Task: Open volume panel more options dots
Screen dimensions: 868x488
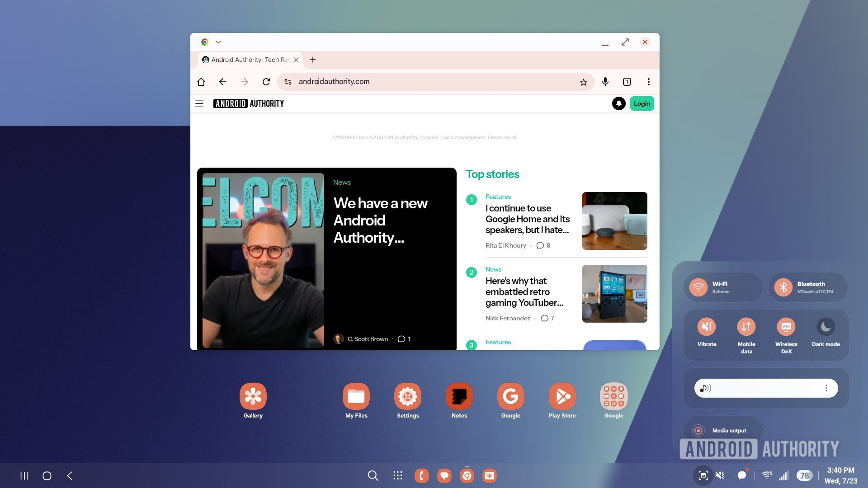Action: pyautogui.click(x=826, y=388)
